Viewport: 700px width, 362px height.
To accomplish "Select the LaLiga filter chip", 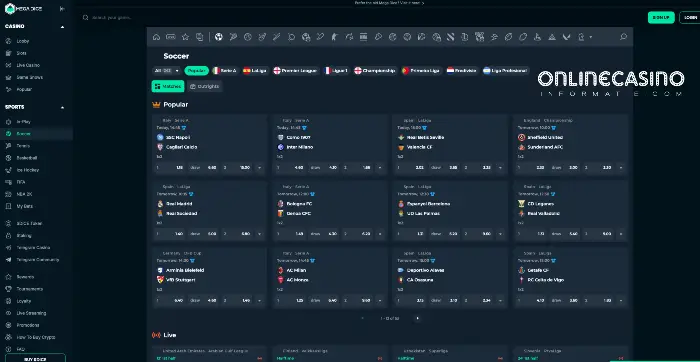I will tap(255, 71).
